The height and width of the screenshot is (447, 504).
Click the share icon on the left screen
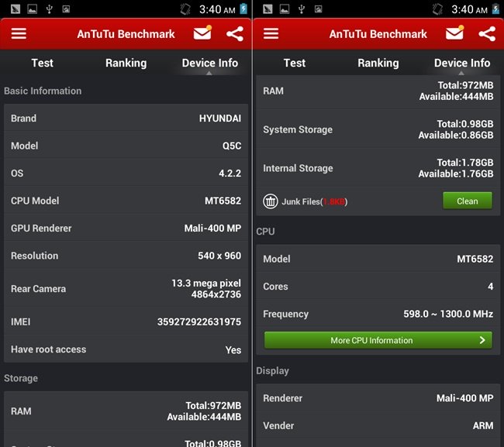(235, 34)
